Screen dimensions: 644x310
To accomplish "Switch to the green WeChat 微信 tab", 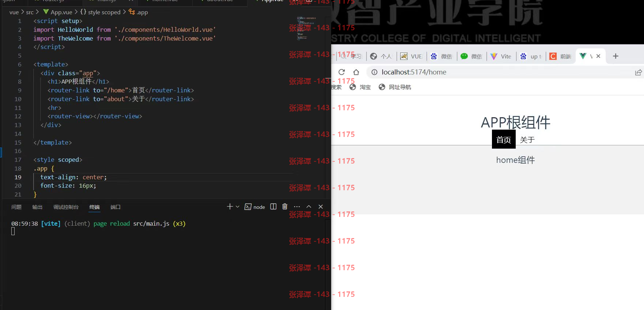I will tap(471, 56).
